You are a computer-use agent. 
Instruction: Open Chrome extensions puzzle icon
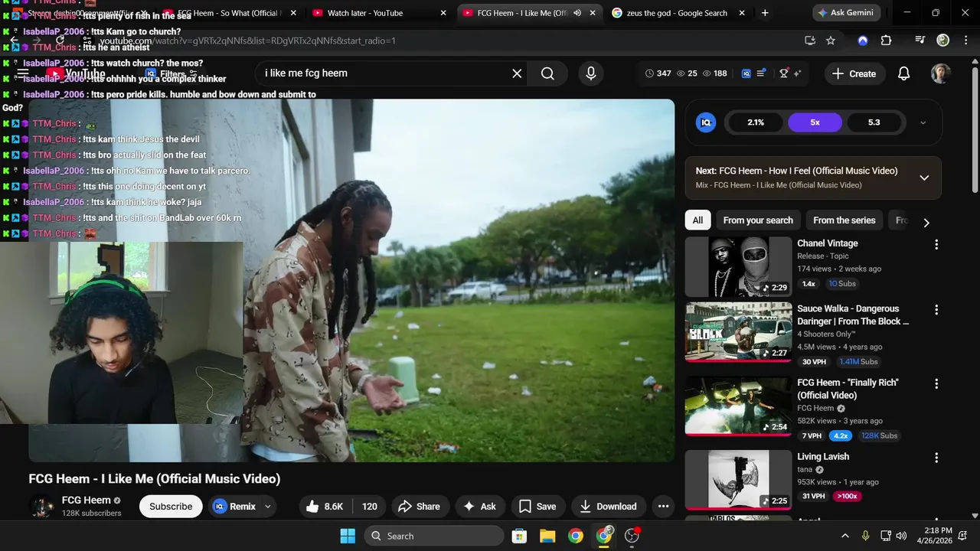[886, 41]
